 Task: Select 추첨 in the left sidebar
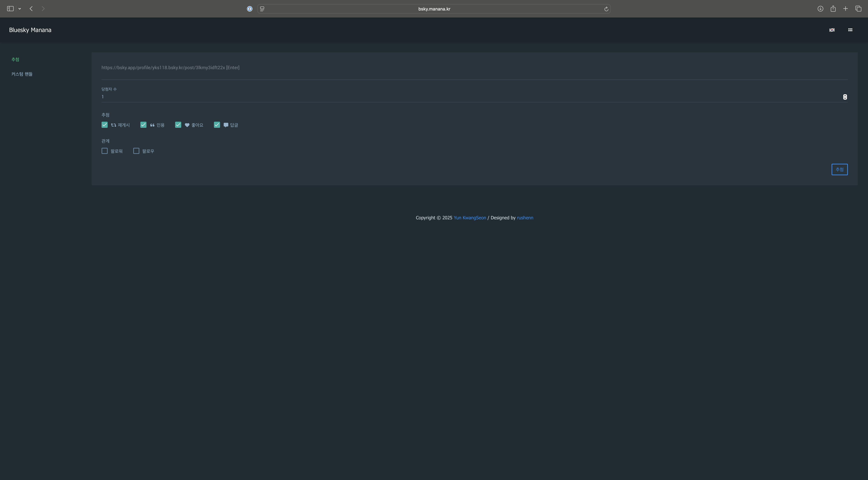click(15, 60)
